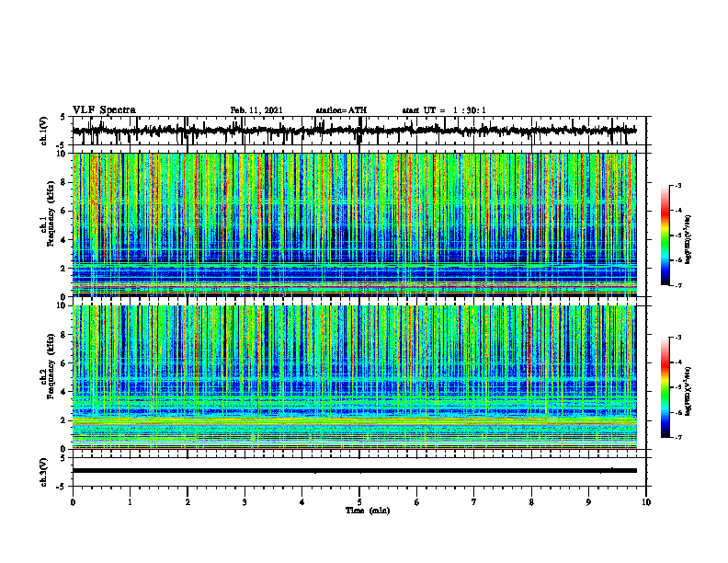
Task: Click time axis tick label "9"
Action: click(588, 502)
